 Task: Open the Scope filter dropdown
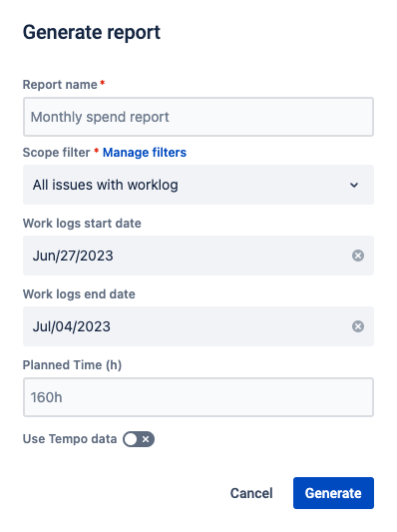[198, 185]
